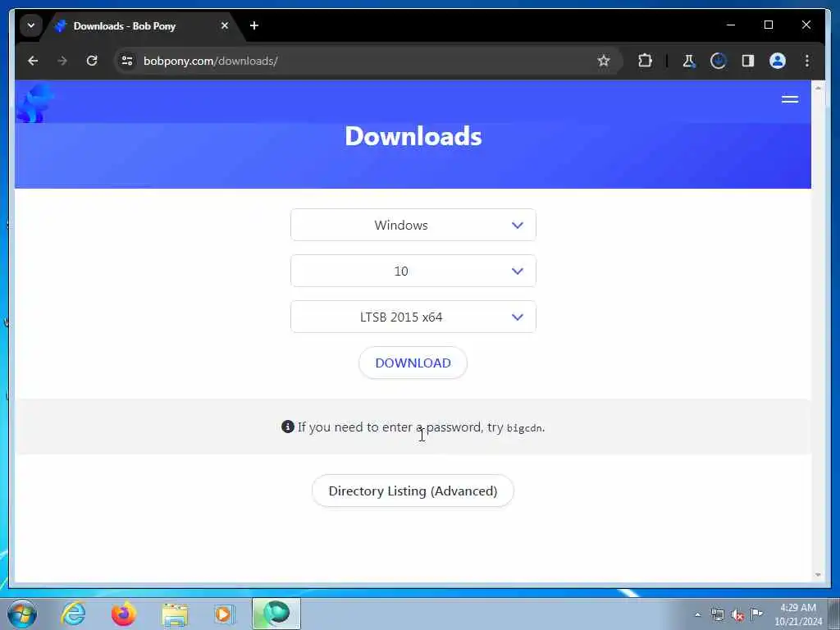Image resolution: width=840 pixels, height=630 pixels.
Task: Click the forward navigation arrow
Action: [x=62, y=61]
